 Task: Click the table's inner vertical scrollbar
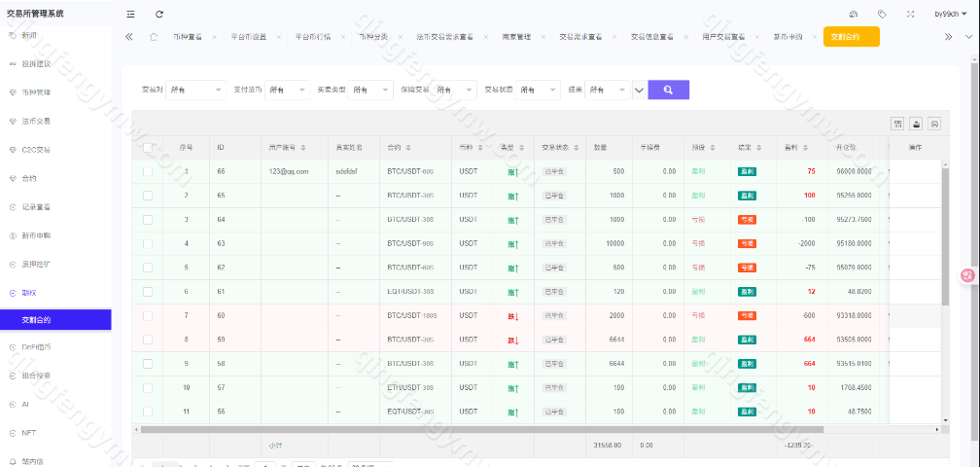[945, 236]
